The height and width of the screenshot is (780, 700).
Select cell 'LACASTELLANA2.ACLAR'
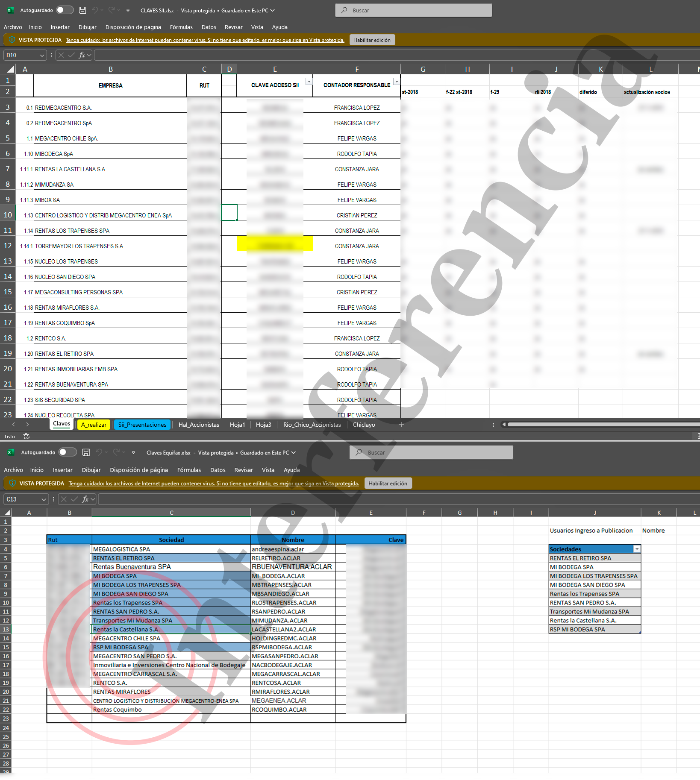pos(293,629)
